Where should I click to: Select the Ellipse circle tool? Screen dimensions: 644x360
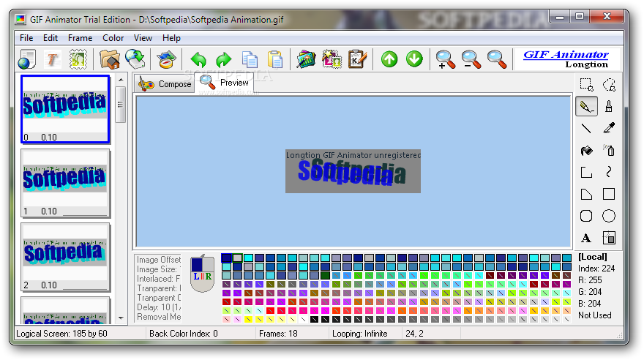(x=609, y=216)
